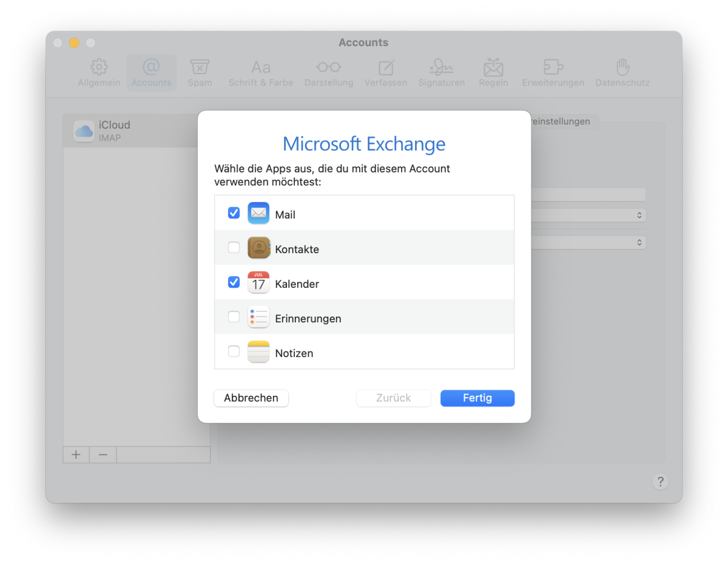
Task: Open Schrift & Farbe settings
Action: [261, 73]
